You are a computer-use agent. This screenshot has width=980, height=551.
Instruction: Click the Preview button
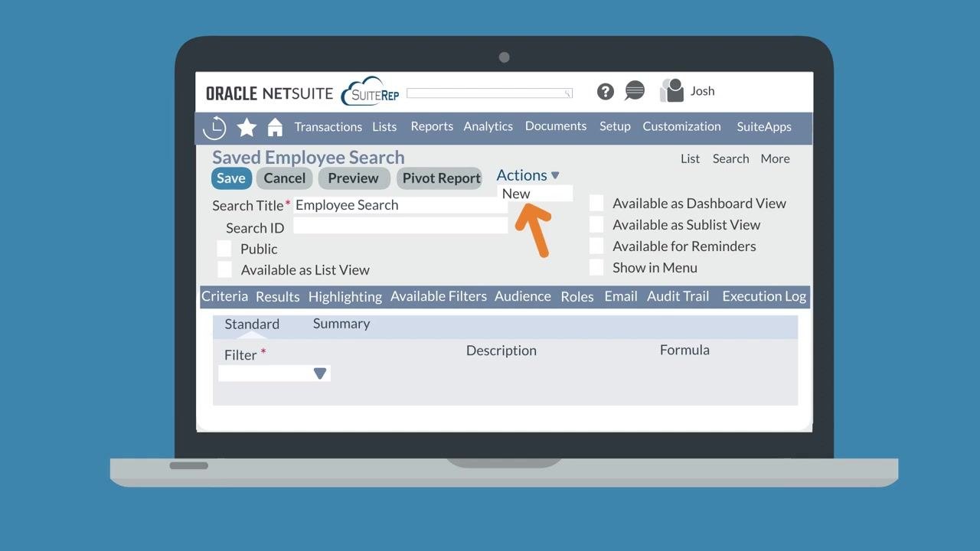353,178
